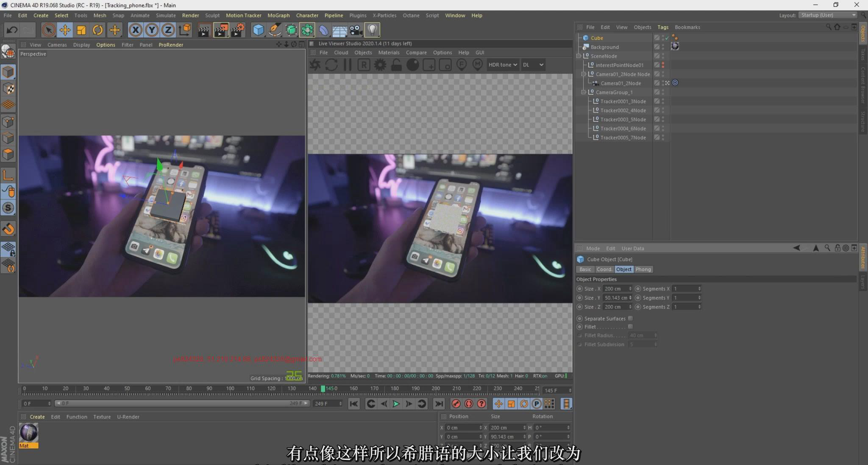Click Live Viewer send scene icon
The height and width of the screenshot is (465, 868).
315,65
